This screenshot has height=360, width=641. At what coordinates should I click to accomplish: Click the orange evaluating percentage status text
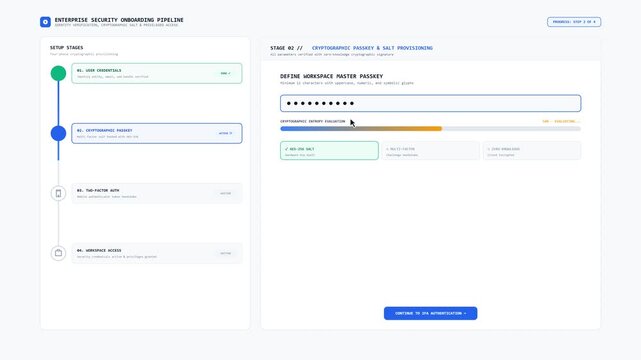tap(561, 121)
